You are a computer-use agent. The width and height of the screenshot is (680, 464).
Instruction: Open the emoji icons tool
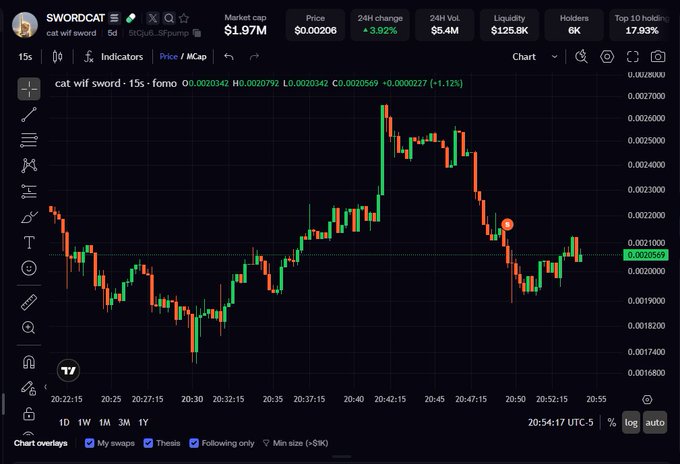click(x=29, y=268)
